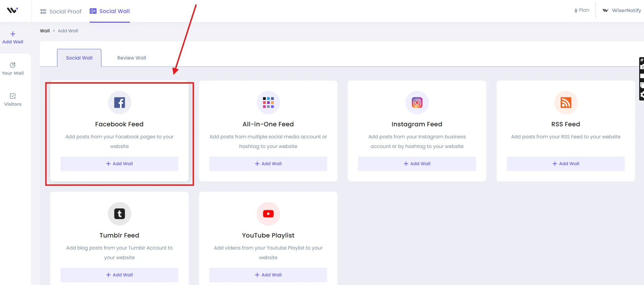Viewport: 644px width, 285px height.
Task: Open the Social Proof menu item
Action: pos(61,11)
